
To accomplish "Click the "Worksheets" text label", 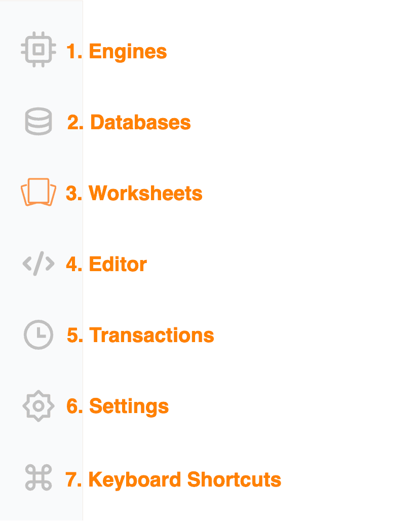I will point(145,194).
